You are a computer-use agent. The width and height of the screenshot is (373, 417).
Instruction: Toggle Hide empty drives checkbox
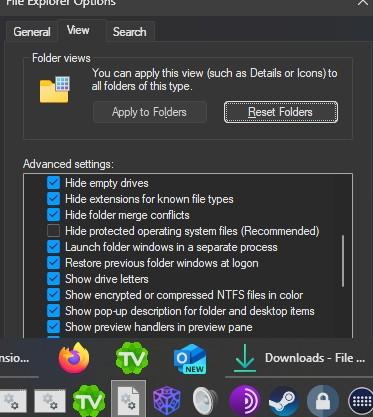pyautogui.click(x=53, y=183)
